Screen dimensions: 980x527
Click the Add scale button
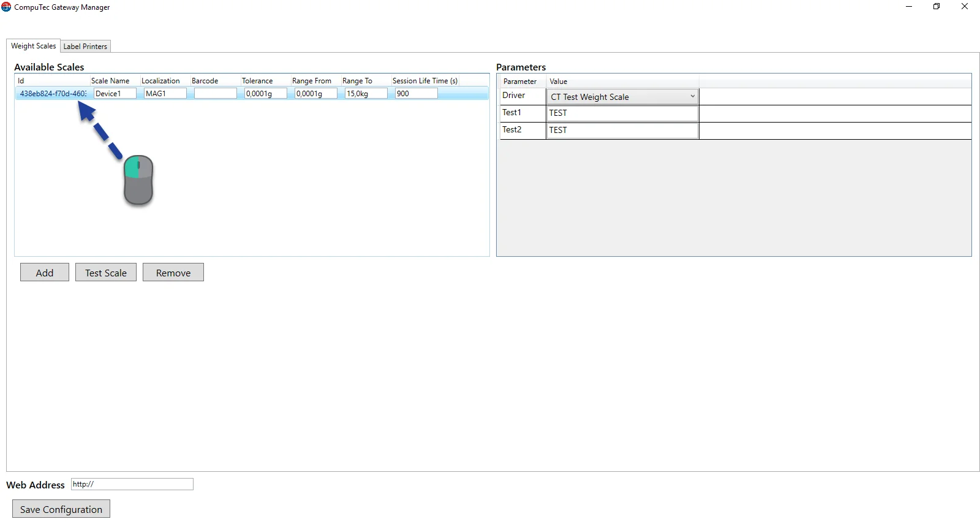[45, 273]
